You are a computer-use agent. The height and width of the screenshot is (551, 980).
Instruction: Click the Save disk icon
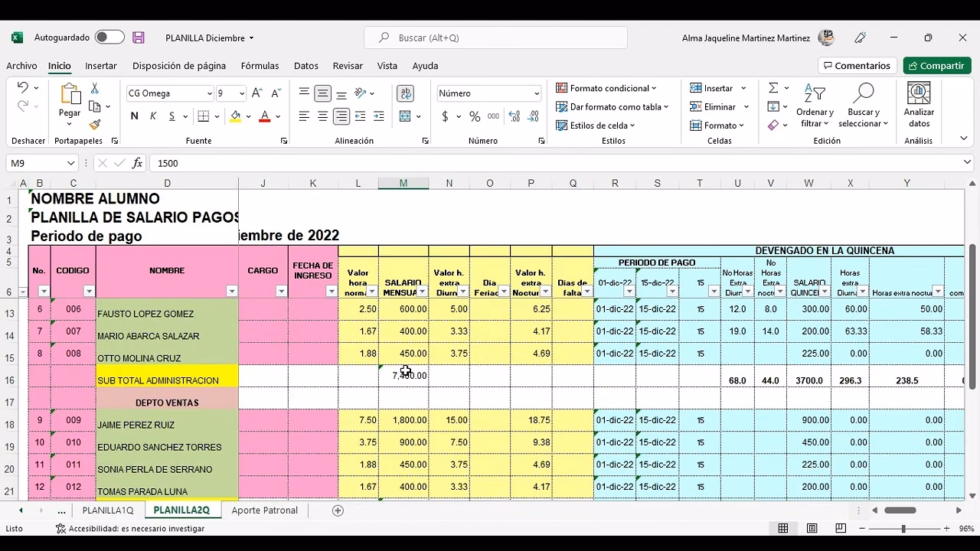pos(139,37)
